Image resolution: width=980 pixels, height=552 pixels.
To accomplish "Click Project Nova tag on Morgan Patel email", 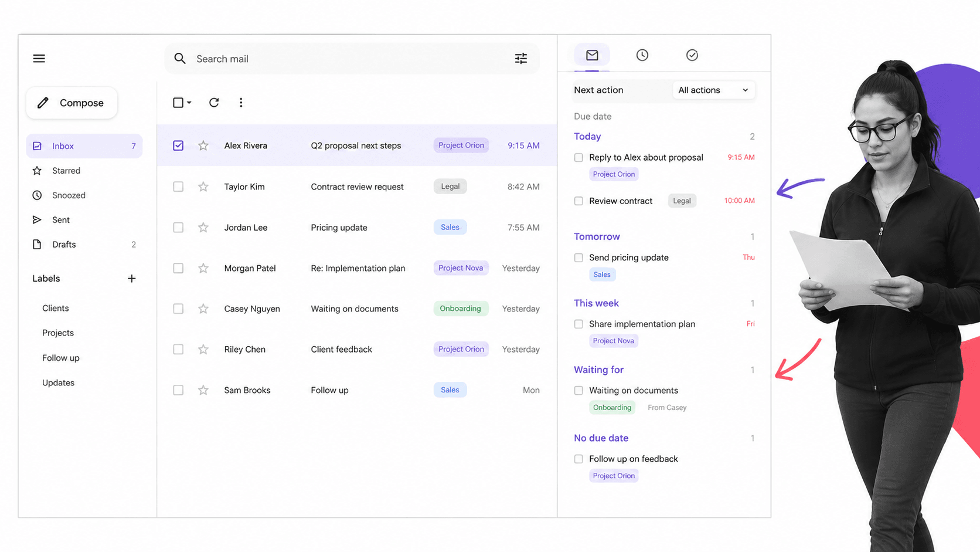I will click(461, 268).
